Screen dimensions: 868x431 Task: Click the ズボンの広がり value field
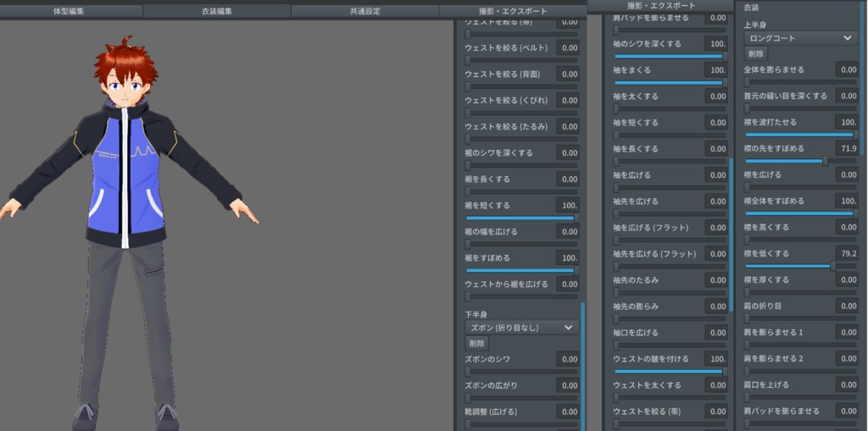(568, 385)
